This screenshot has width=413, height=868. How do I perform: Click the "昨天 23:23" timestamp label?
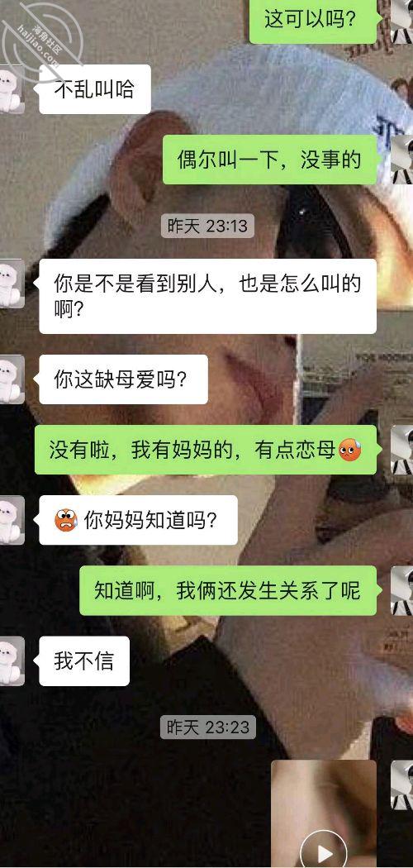(208, 727)
